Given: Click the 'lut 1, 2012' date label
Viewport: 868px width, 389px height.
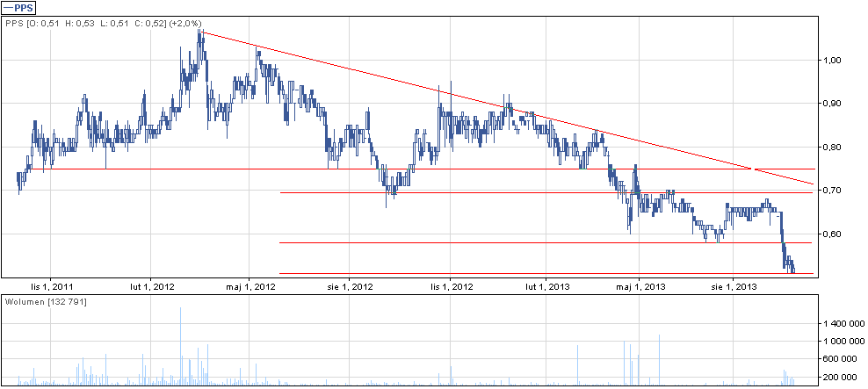Looking at the screenshot, I should [x=150, y=287].
